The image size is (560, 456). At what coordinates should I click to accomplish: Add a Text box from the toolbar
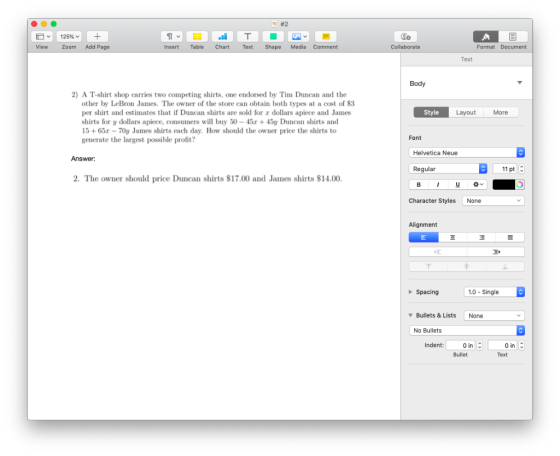coord(248,36)
